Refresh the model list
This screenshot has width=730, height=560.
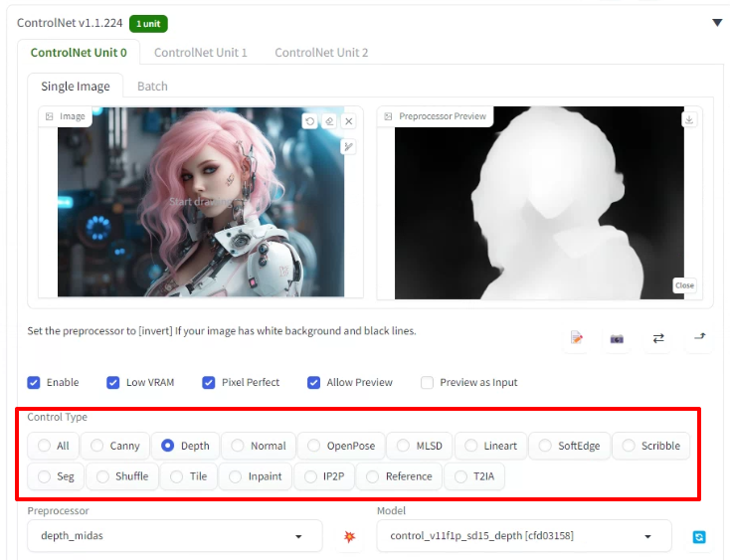699,537
